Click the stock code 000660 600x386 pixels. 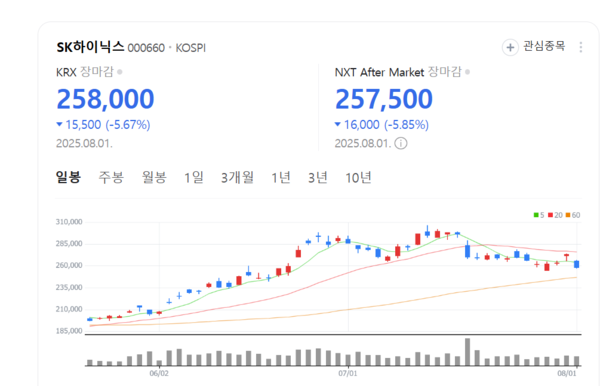point(146,48)
